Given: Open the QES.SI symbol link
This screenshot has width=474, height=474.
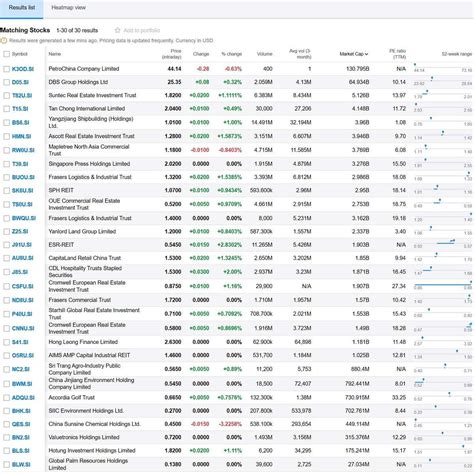Looking at the screenshot, I should [x=21, y=424].
